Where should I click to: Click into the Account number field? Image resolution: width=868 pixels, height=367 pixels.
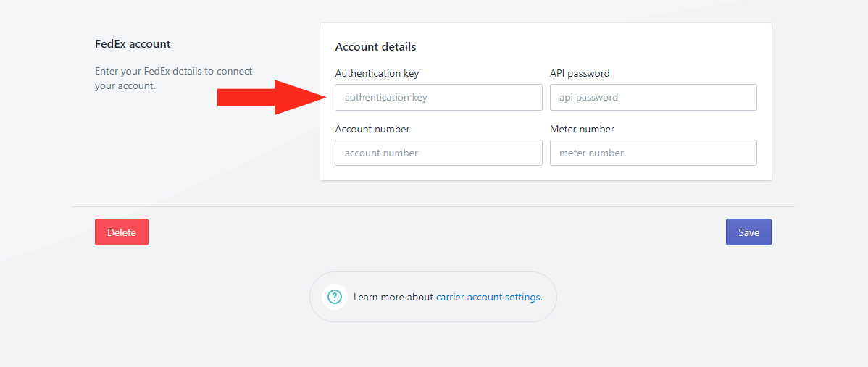(x=438, y=153)
